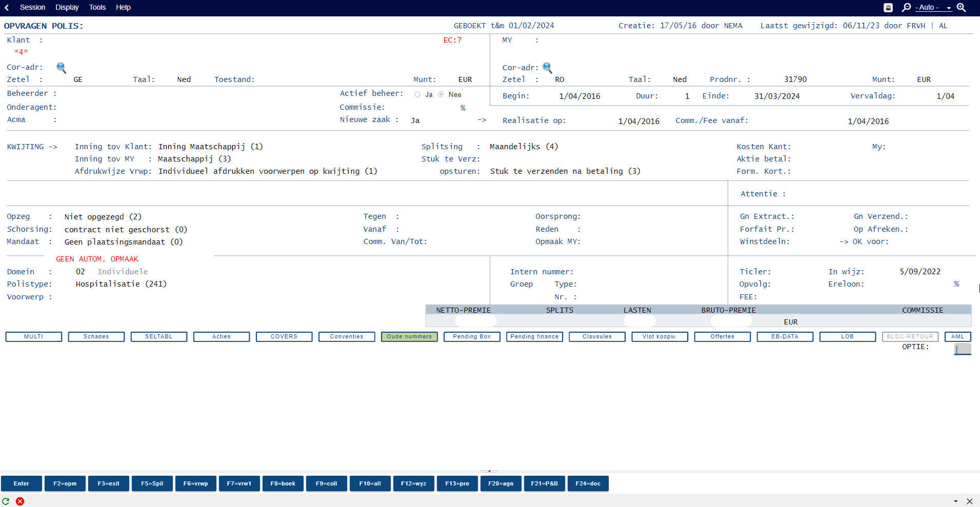Image resolution: width=980 pixels, height=507 pixels.
Task: Click the red cancel icon
Action: point(20,501)
